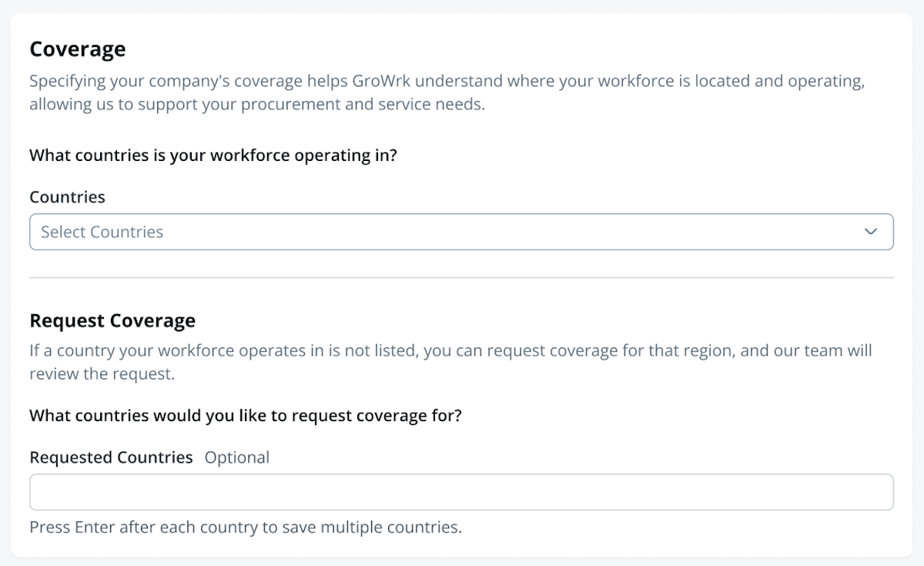Click the 'Requested Countries' field label

[x=111, y=457]
